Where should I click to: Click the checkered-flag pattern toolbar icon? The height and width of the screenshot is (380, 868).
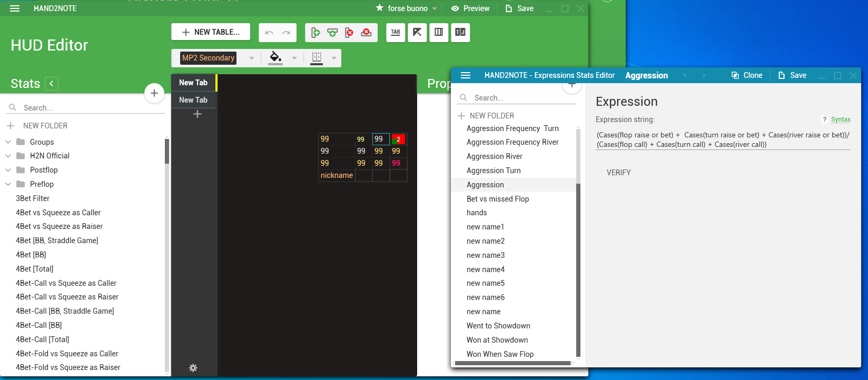click(x=417, y=32)
